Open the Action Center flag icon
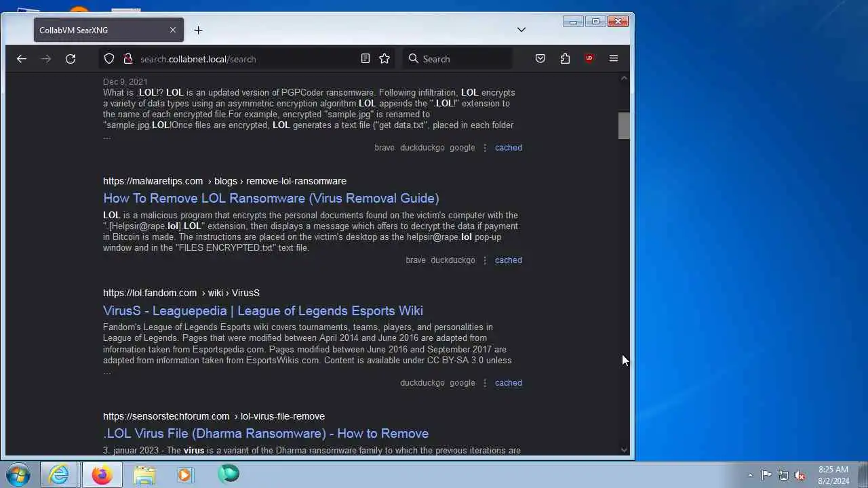The height and width of the screenshot is (488, 868). [766, 475]
